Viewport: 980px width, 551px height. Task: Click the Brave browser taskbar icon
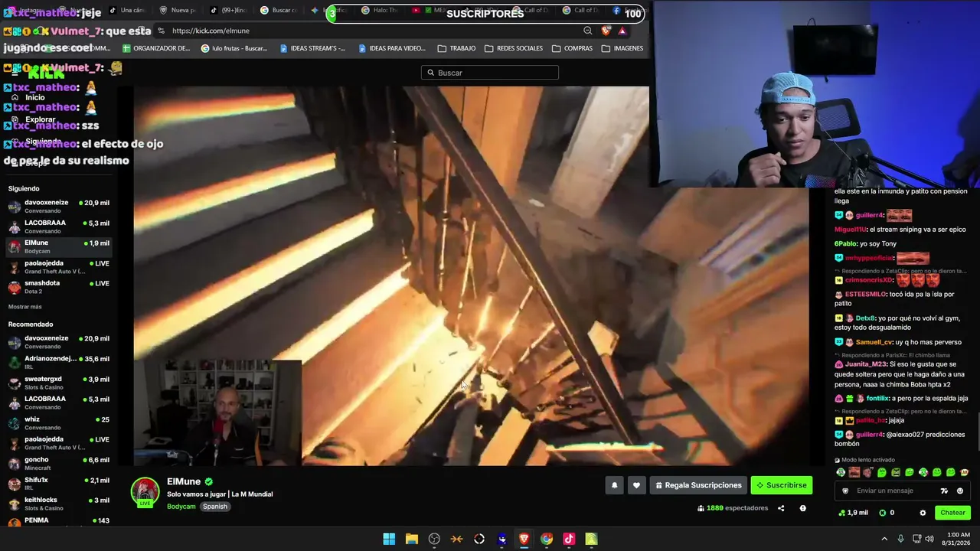coord(524,539)
